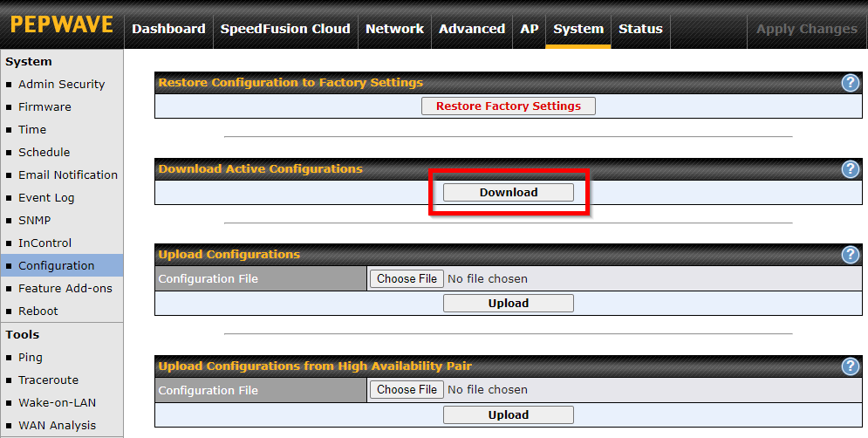The height and width of the screenshot is (438, 868).
Task: Click Restore Factory Settings button
Action: 509,106
